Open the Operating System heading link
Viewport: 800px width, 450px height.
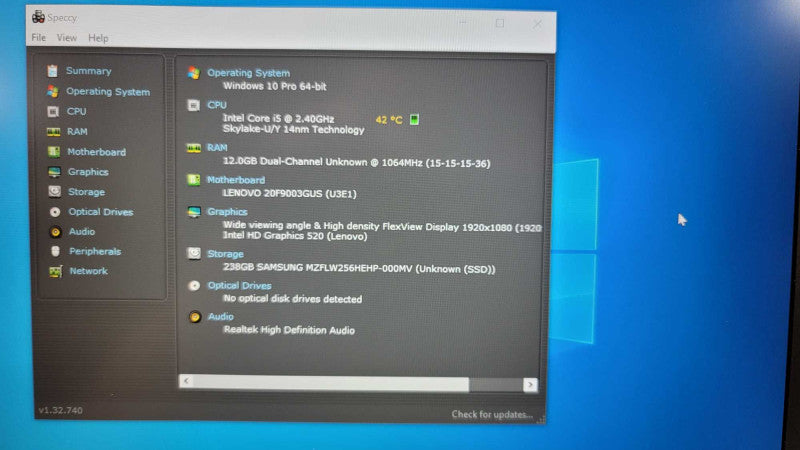248,73
